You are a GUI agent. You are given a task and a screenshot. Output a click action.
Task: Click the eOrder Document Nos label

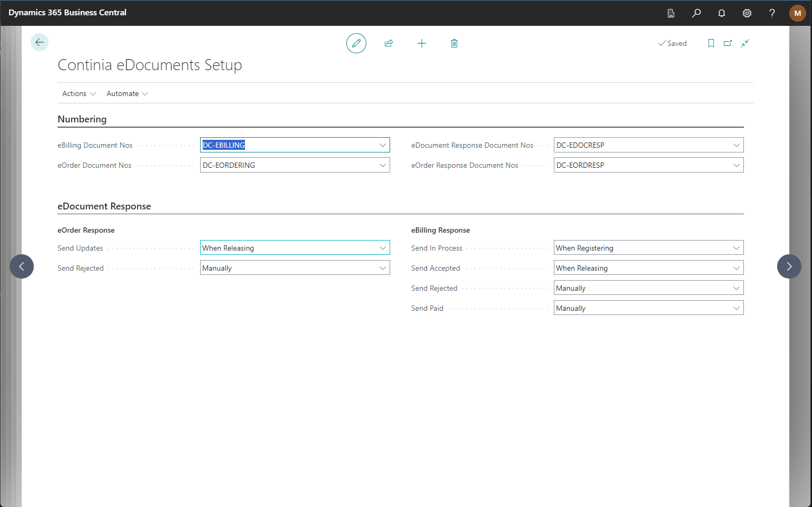click(95, 165)
